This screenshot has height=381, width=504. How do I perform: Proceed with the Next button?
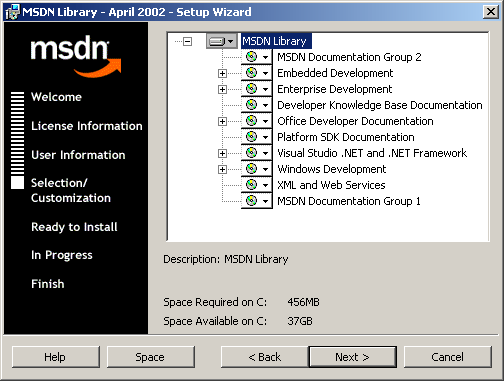click(353, 357)
